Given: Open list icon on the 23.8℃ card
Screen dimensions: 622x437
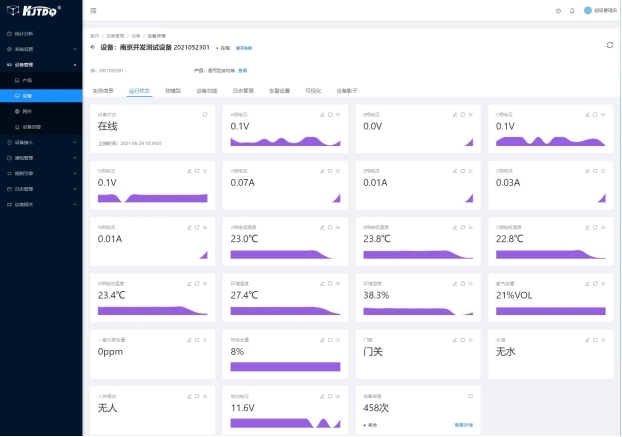Looking at the screenshot, I should pyautogui.click(x=470, y=227).
